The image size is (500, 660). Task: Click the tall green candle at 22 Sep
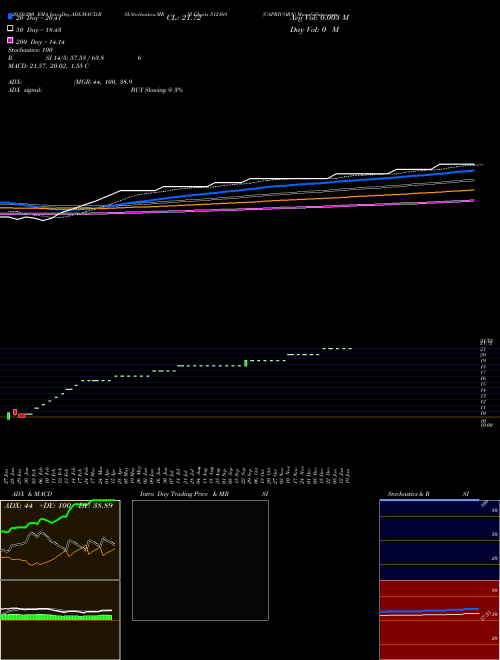[x=246, y=363]
